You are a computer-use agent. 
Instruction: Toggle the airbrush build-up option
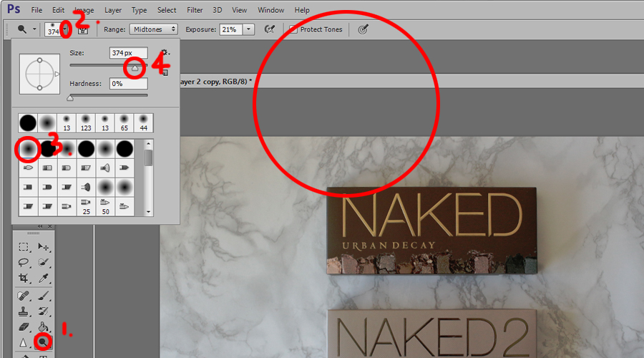tap(270, 29)
